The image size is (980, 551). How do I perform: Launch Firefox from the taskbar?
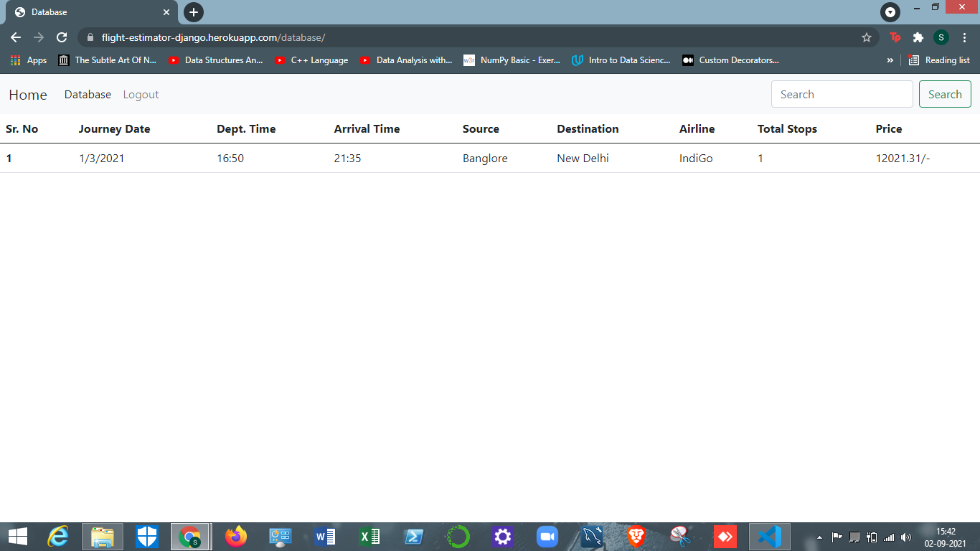tap(235, 537)
